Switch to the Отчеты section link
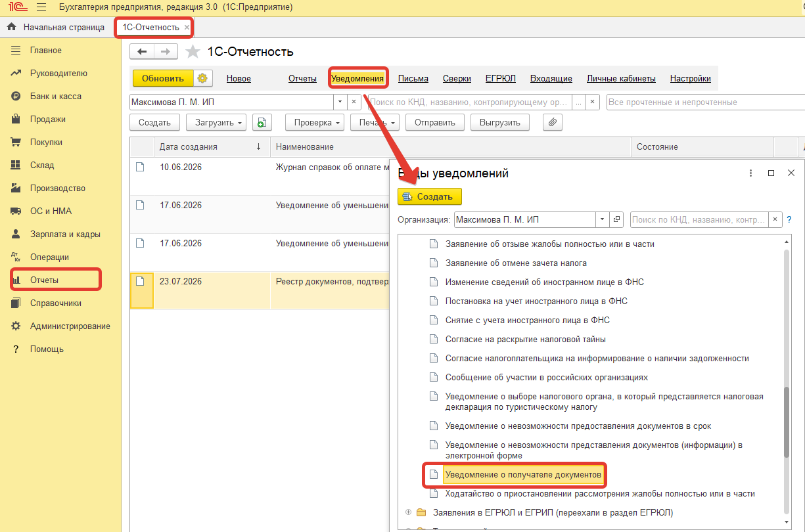The width and height of the screenshot is (805, 532). coord(302,79)
